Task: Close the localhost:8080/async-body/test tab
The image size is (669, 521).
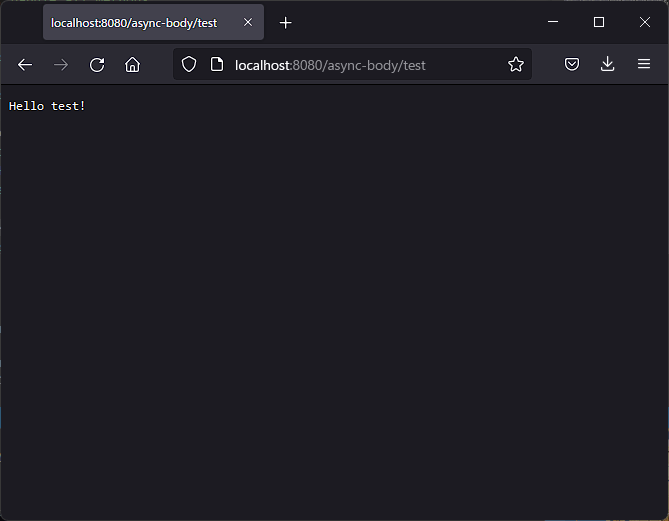Action: click(x=248, y=22)
